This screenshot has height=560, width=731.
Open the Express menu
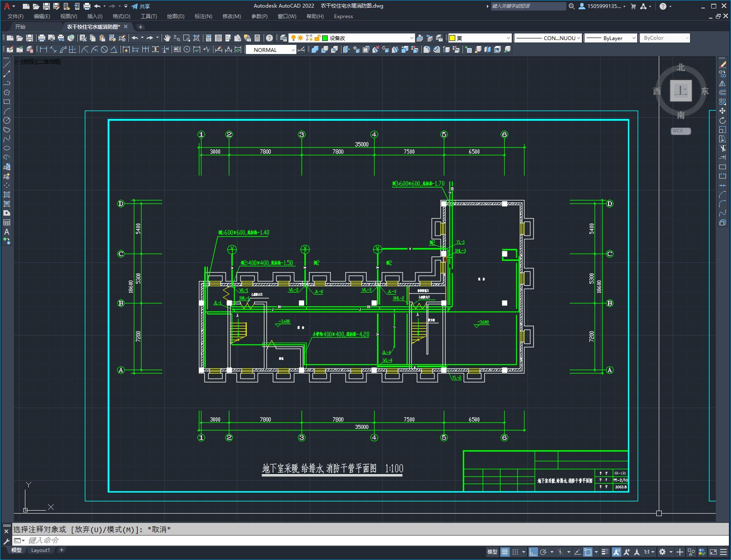pos(343,16)
